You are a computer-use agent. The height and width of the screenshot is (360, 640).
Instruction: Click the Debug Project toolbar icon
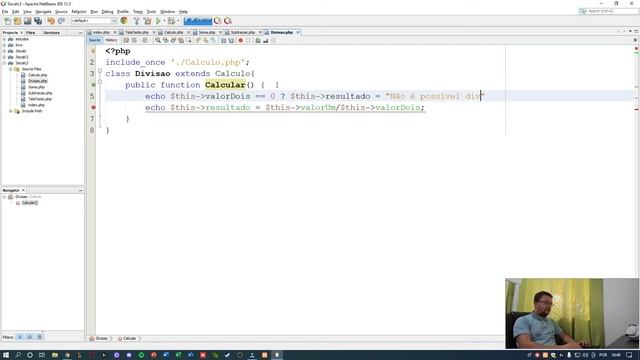pyautogui.click(x=171, y=21)
